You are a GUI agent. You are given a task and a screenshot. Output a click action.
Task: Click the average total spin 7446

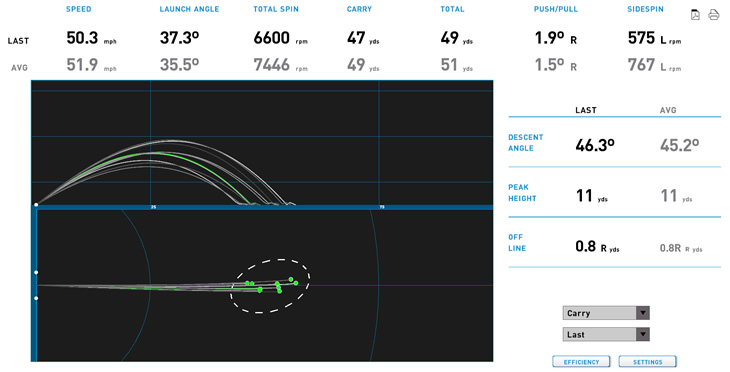pos(271,65)
